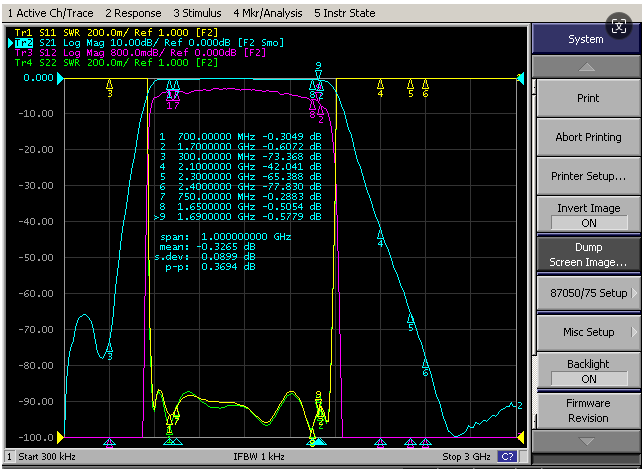This screenshot has width=644, height=469.
Task: Click the IFBW 1 kHz status entry
Action: tap(259, 457)
